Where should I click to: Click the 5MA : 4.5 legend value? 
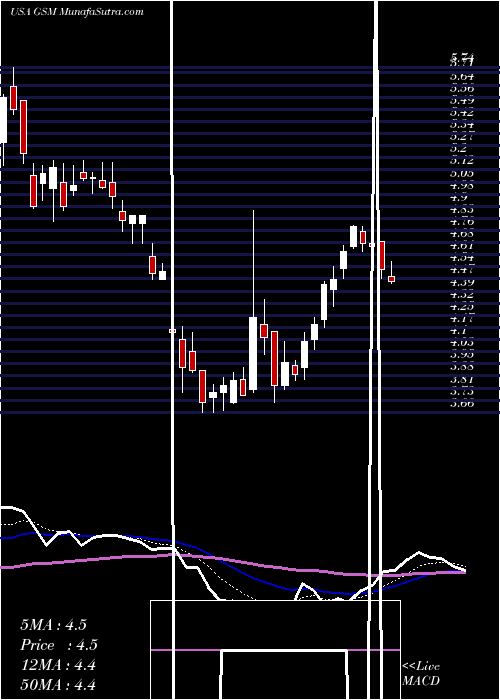[53, 625]
